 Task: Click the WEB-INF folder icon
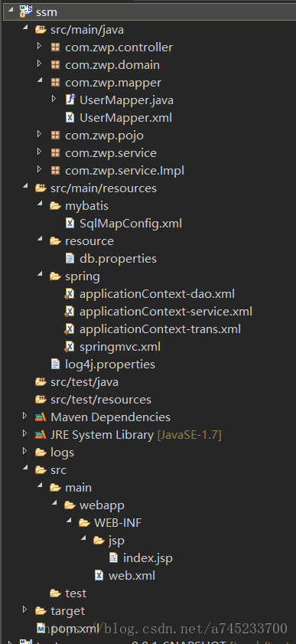coord(84,523)
